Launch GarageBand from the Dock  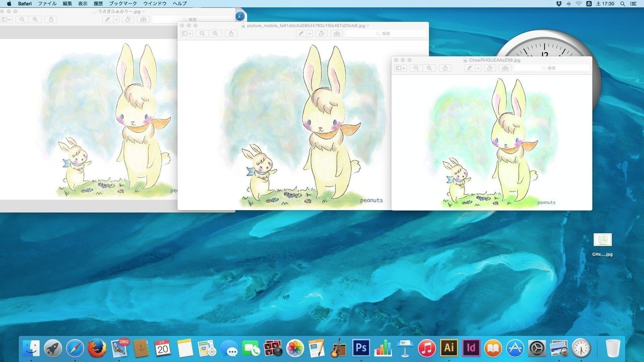pyautogui.click(x=339, y=347)
